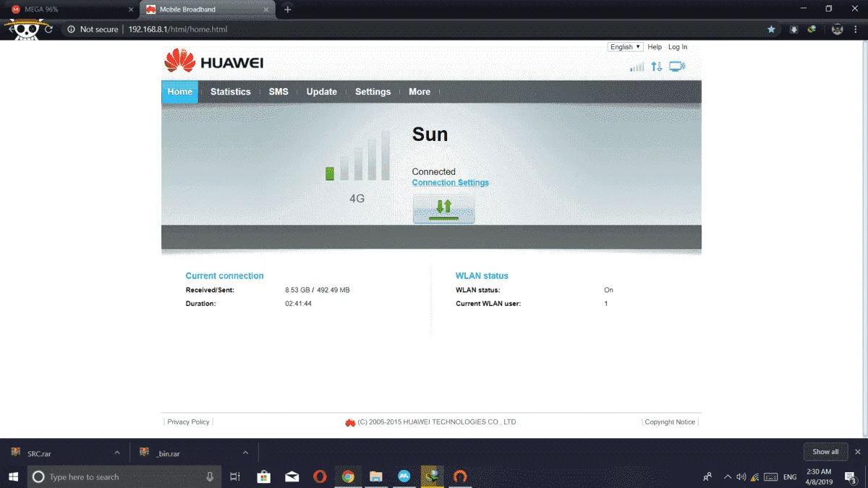Open Mail app from taskbar

[292, 476]
